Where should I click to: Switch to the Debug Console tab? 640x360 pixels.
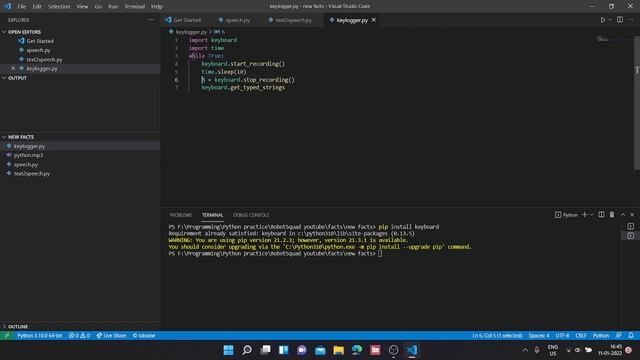coord(251,215)
